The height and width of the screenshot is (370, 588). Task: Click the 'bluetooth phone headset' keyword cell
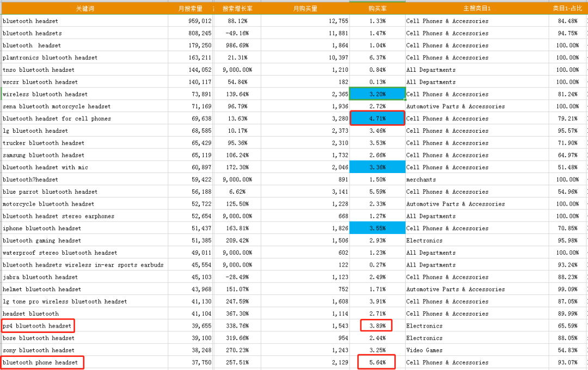(41, 362)
